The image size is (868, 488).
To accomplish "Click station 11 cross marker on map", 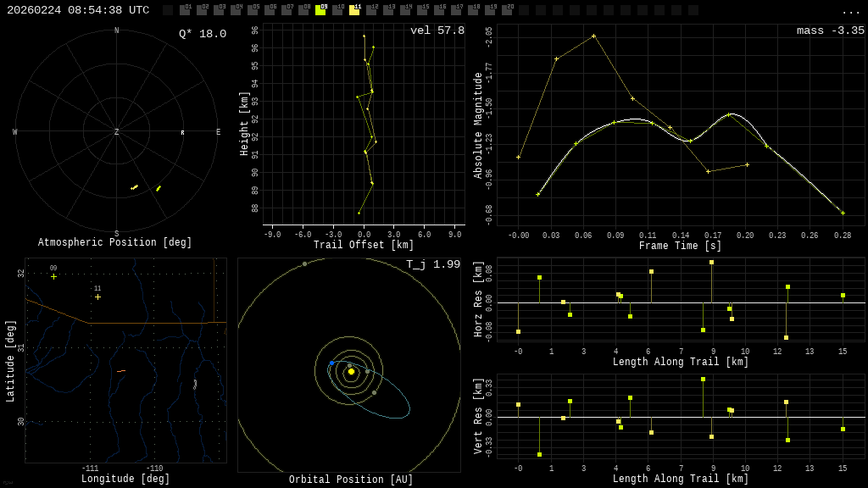I will 98,297.
